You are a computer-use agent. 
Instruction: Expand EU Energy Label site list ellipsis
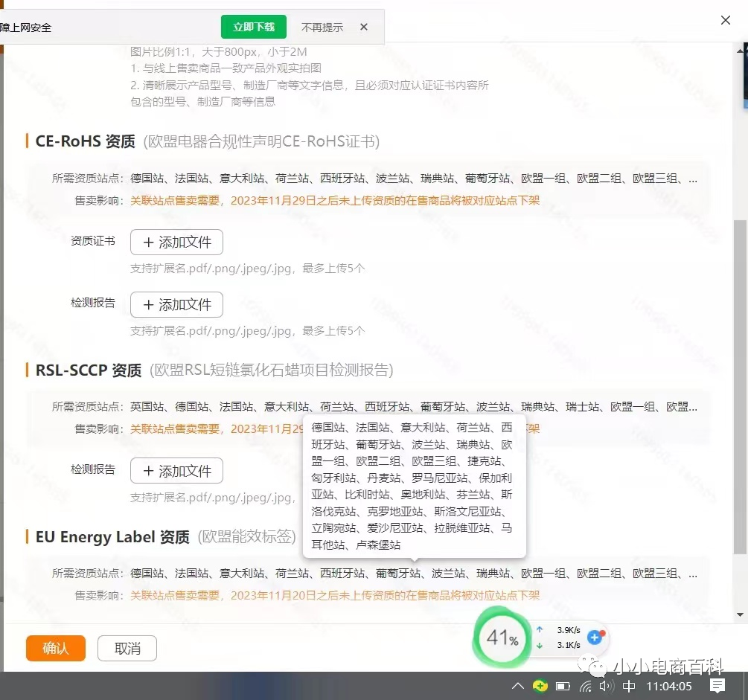point(693,573)
